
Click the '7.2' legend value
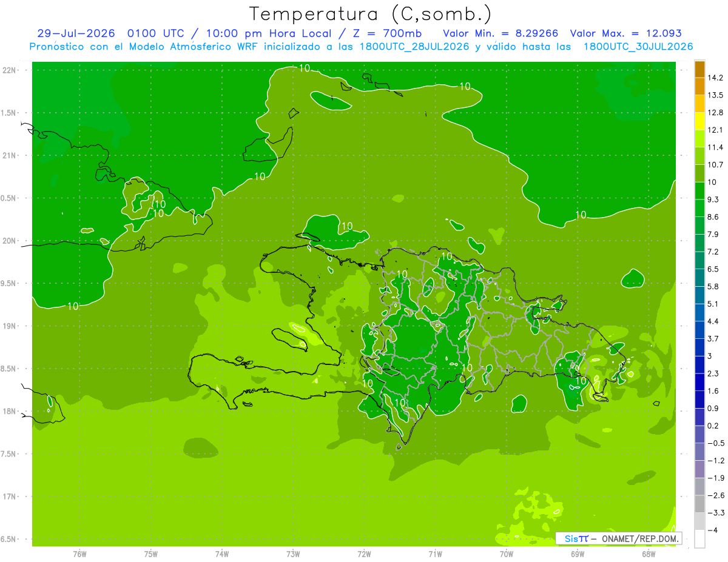coord(713,252)
